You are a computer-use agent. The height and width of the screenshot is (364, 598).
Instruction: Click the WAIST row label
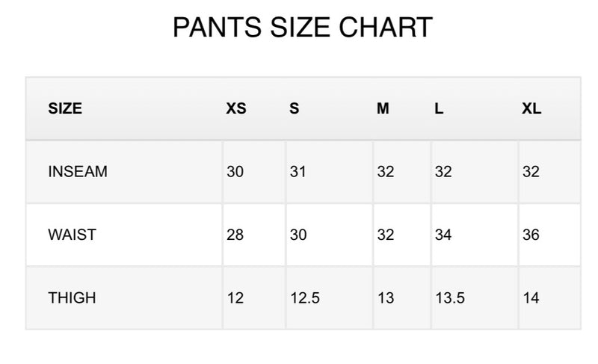click(72, 235)
